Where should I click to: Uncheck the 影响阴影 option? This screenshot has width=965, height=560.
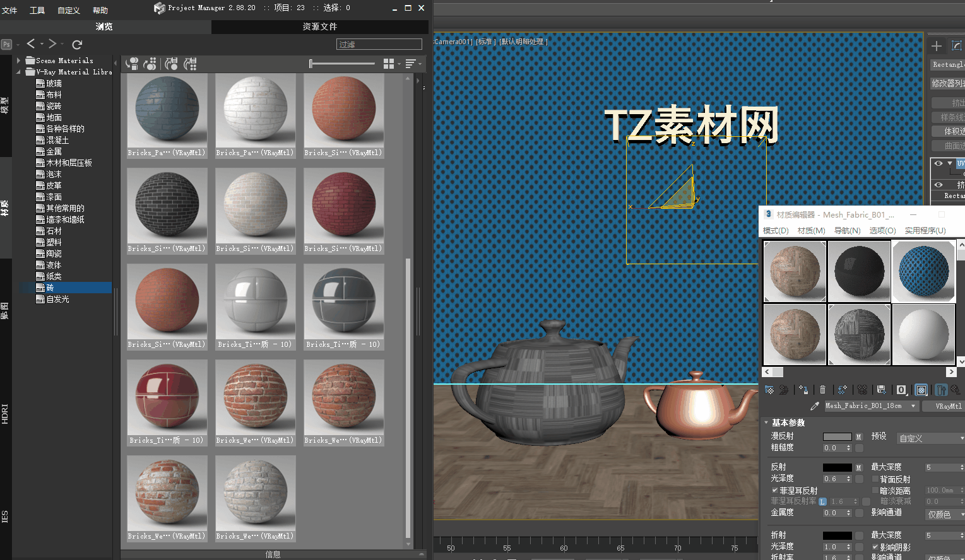tap(875, 546)
